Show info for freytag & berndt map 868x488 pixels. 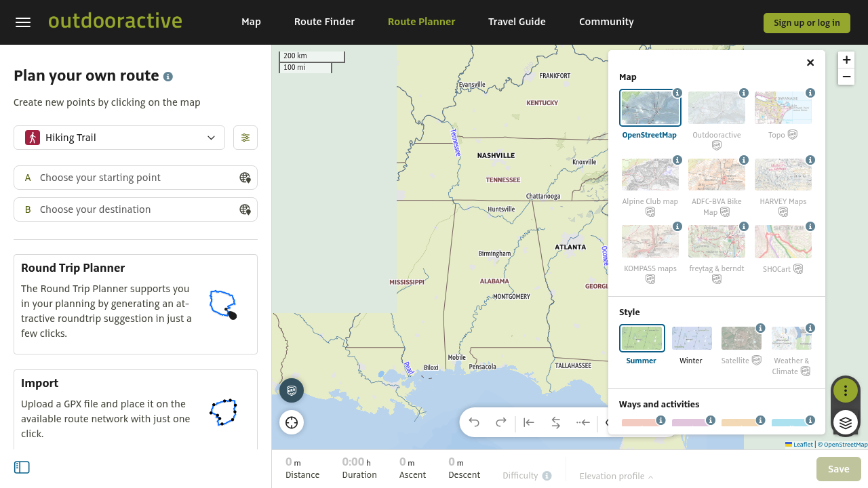point(744,226)
